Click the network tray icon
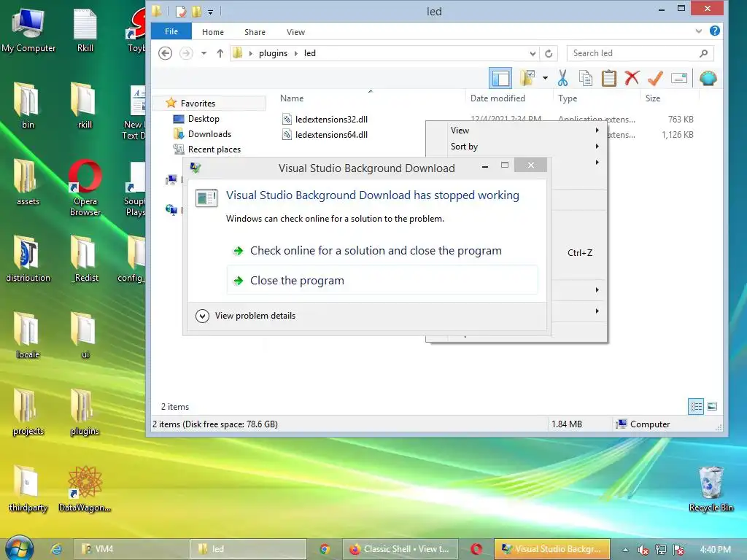 (x=661, y=550)
